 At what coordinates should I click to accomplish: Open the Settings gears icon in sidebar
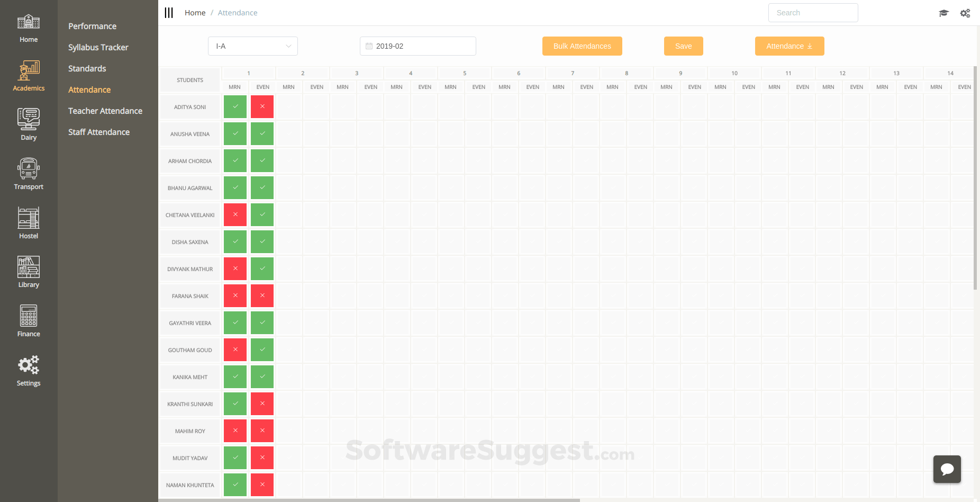point(29,365)
